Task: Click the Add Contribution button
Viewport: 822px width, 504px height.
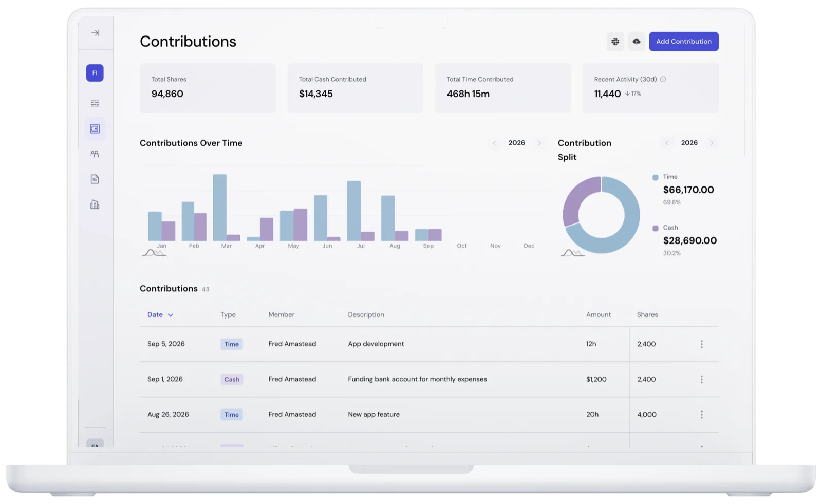Action: pyautogui.click(x=683, y=42)
